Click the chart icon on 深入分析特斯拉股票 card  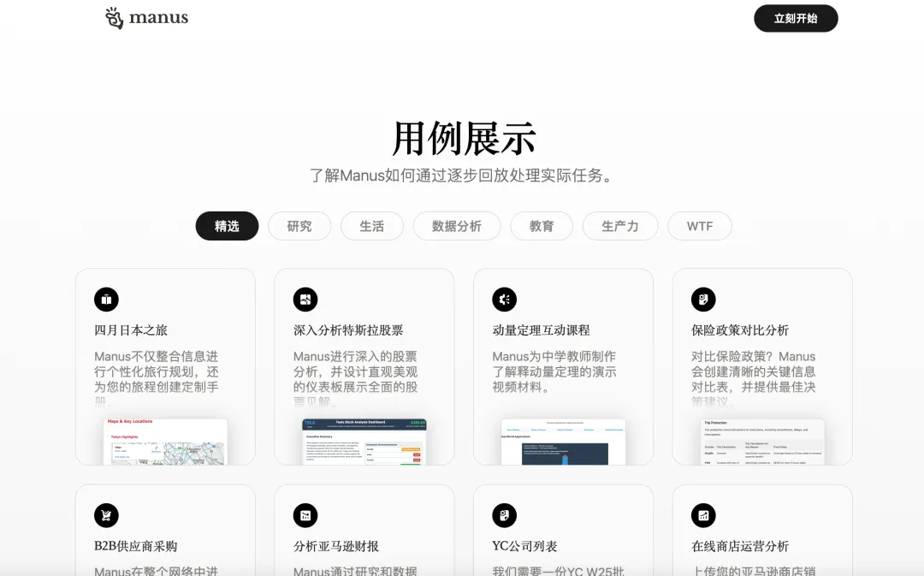coord(305,300)
